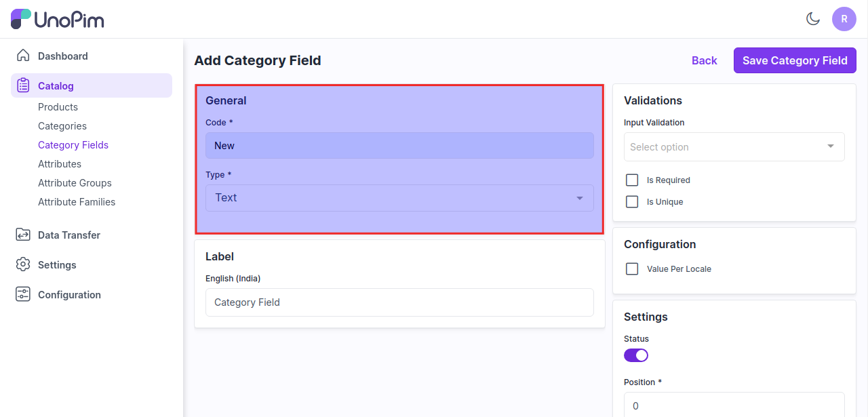The image size is (868, 417).
Task: Turn off the Status toggle
Action: tap(636, 355)
